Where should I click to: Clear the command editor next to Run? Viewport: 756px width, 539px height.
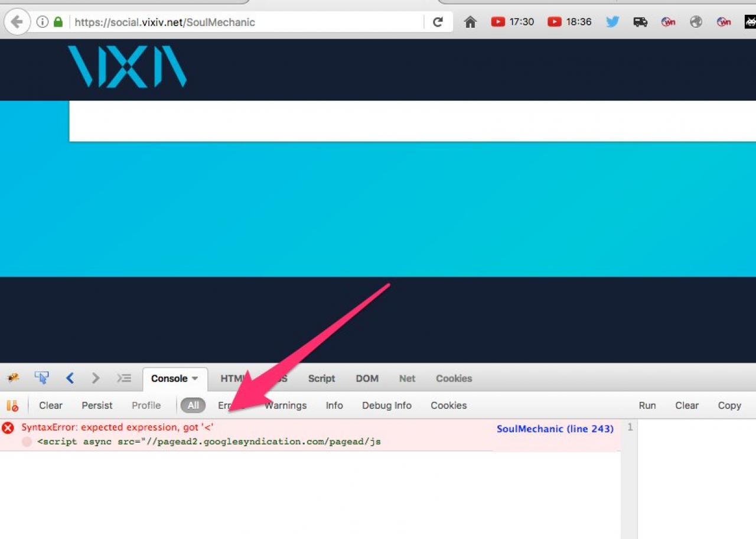click(x=687, y=405)
